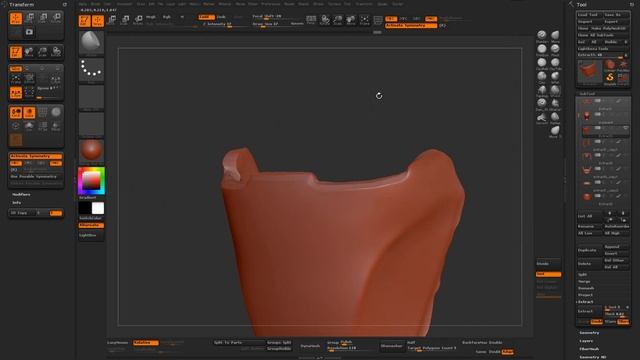Open the Document menu

(124, 4)
